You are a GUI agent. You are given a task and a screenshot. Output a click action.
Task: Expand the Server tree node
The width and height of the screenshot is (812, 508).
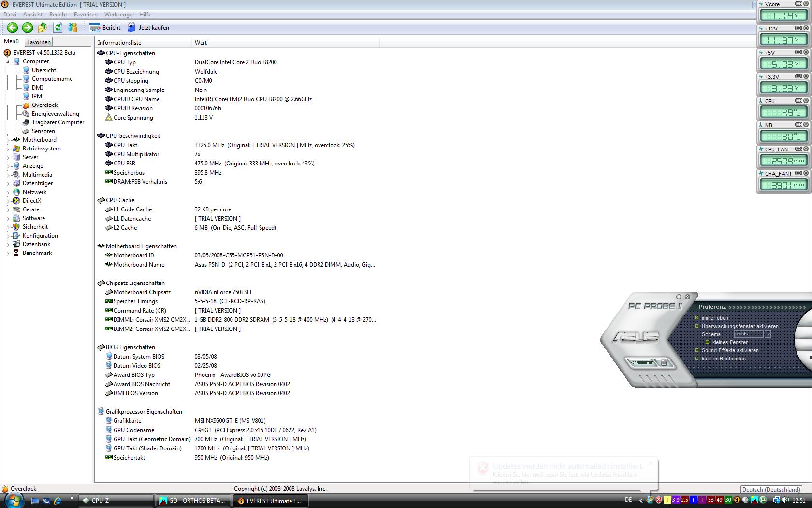coord(8,158)
